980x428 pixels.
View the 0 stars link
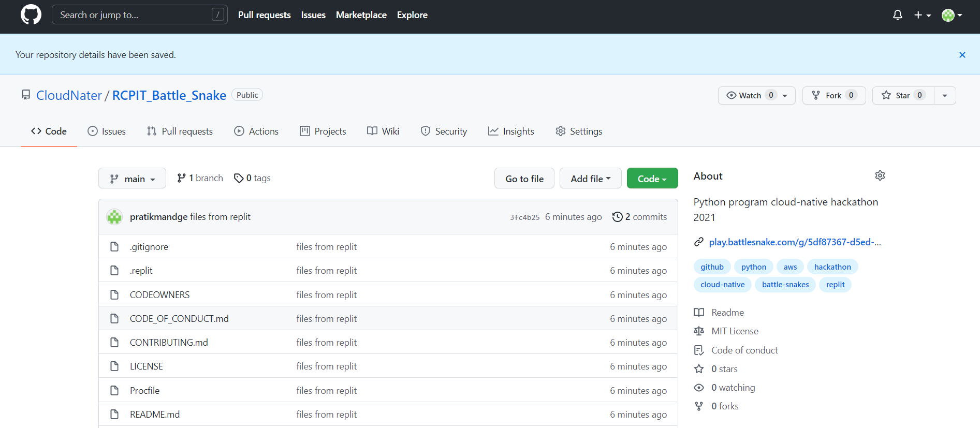716,369
